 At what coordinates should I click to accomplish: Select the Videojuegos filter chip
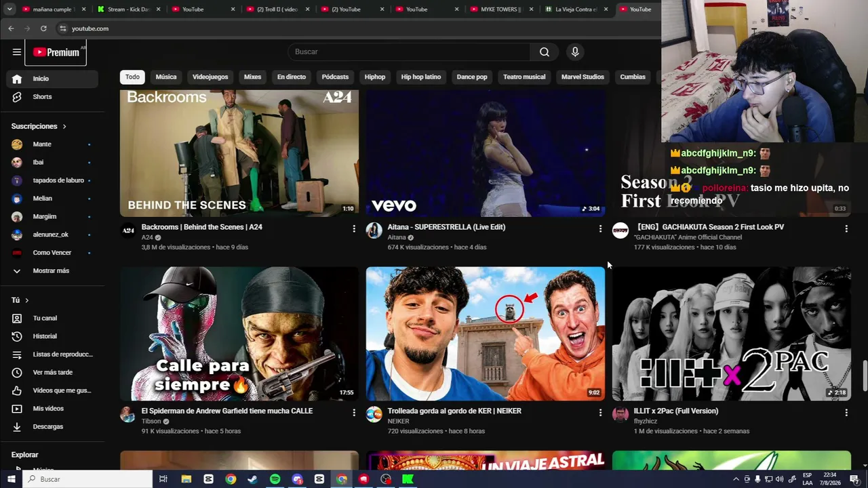pos(210,77)
